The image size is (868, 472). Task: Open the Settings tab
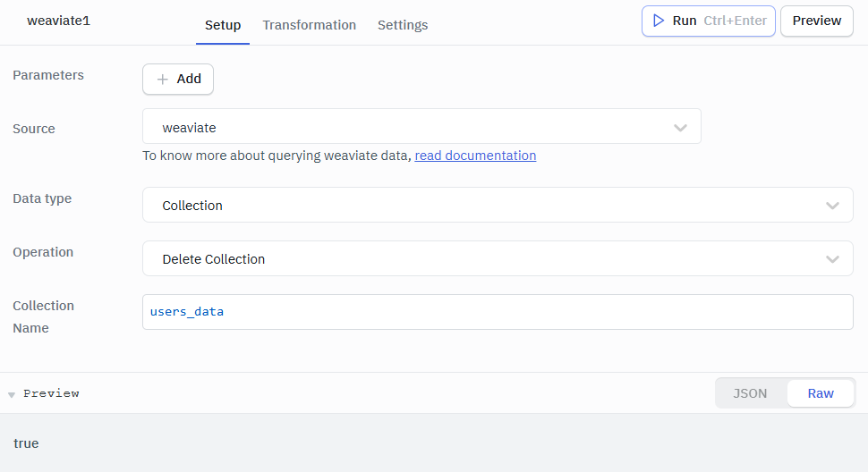403,25
